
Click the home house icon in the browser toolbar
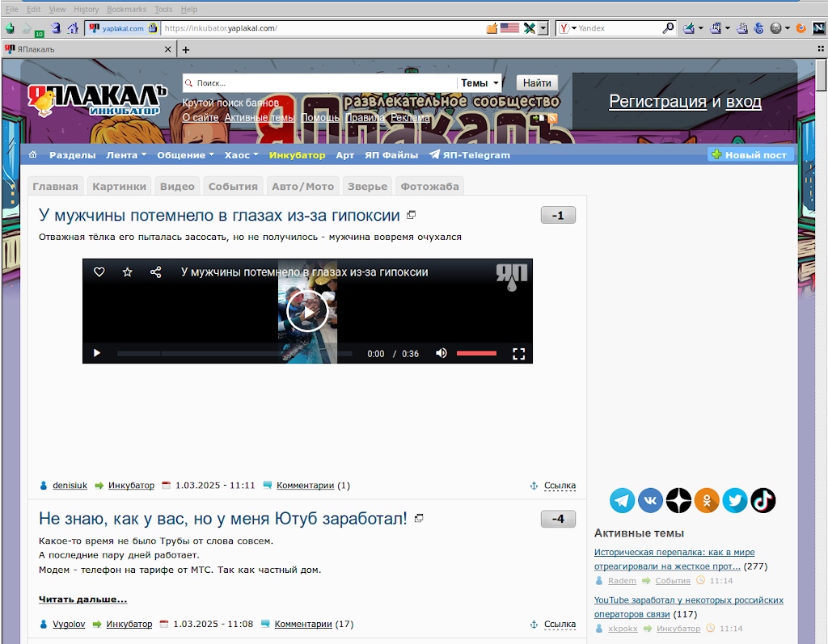(73, 28)
